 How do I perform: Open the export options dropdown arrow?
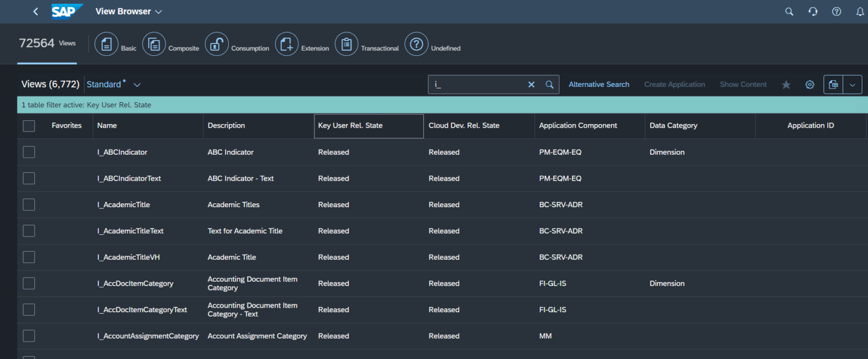coord(852,84)
